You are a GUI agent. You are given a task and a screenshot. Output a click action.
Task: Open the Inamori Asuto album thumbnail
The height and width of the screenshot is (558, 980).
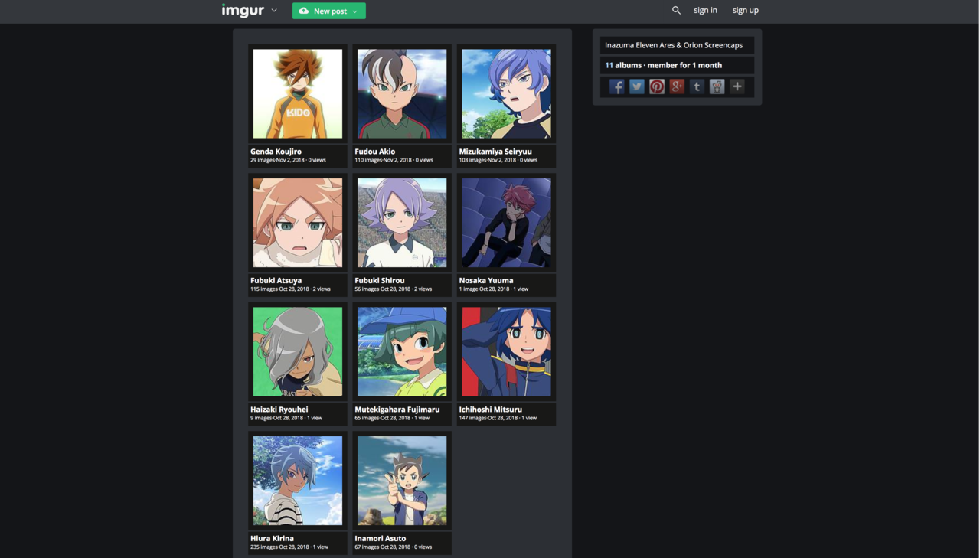pyautogui.click(x=402, y=481)
